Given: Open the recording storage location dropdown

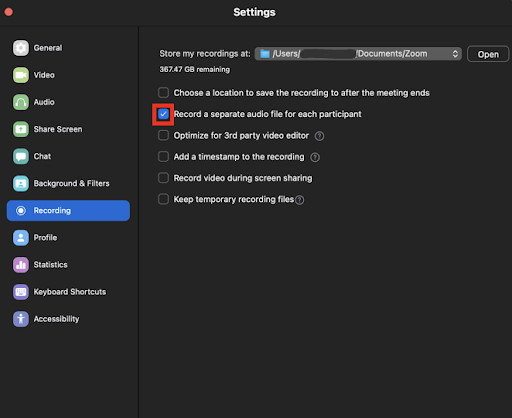Looking at the screenshot, I should [358, 54].
